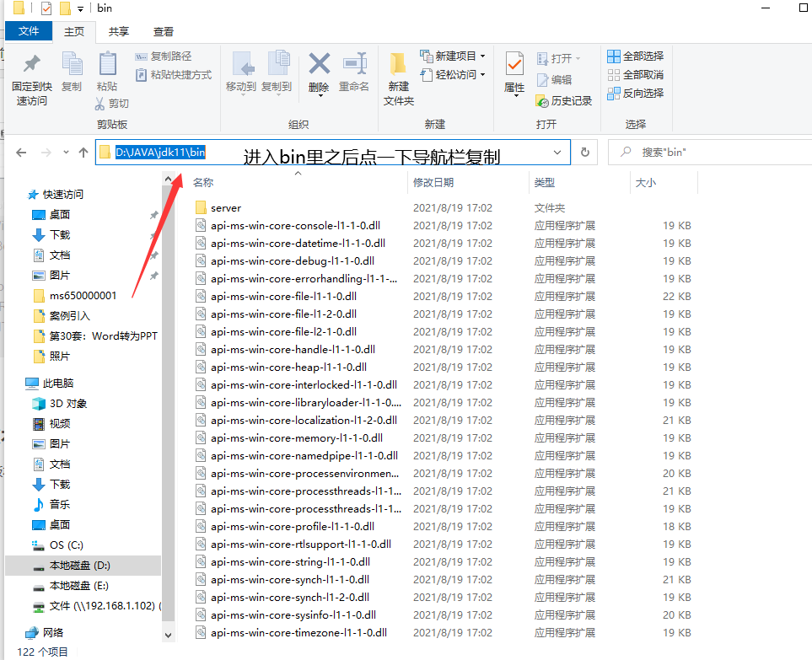Expand the Open (打开) ribbon dropdown
Screen dimensions: 812x660
click(x=558, y=58)
